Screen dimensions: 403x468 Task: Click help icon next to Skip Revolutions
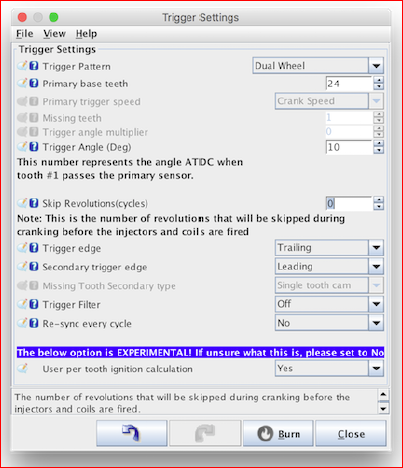coord(34,203)
